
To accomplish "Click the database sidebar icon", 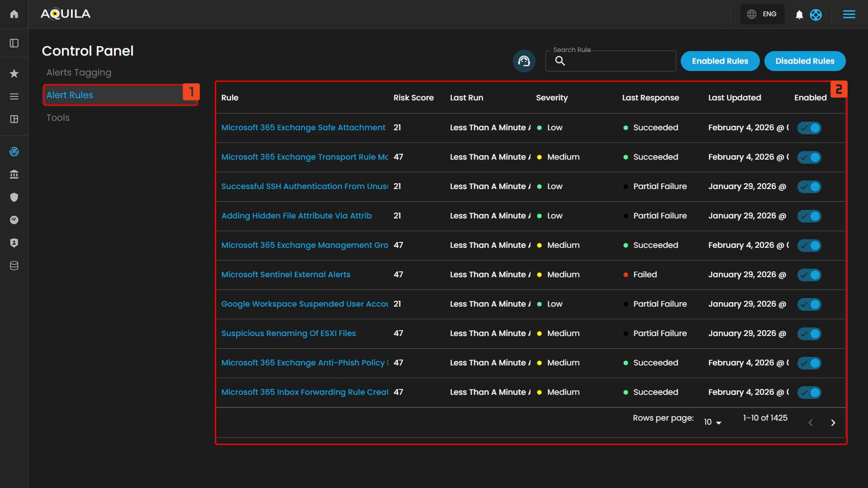I will tap(14, 265).
